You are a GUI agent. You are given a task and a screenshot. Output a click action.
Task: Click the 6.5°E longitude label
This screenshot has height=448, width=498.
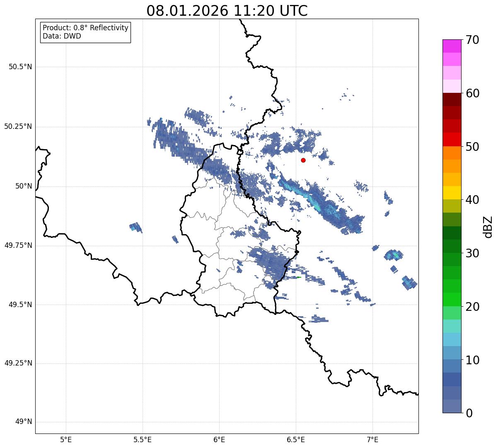click(x=296, y=440)
